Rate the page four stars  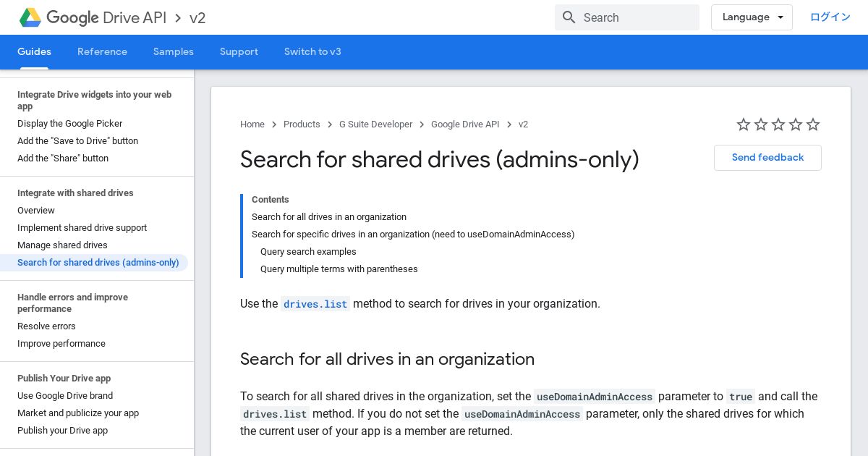(x=796, y=124)
